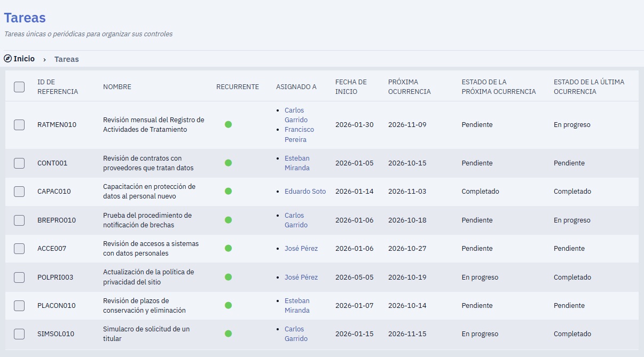The image size is (644, 357).
Task: Open task Revisión de plazos de conservación
Action: (144, 305)
